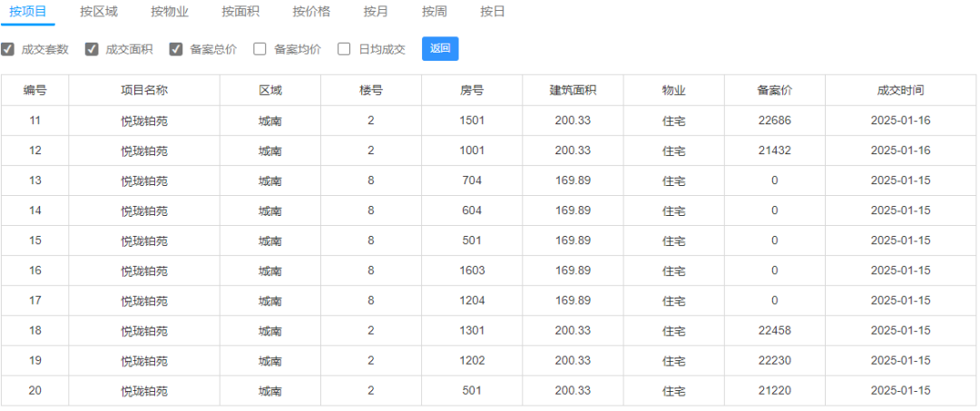
Task: Open the 按月 tab
Action: [x=377, y=11]
